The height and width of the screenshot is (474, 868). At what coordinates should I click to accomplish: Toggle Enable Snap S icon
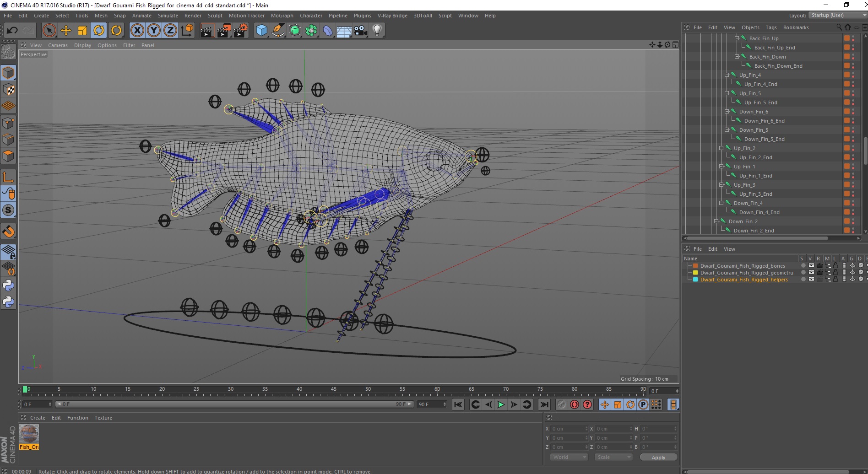click(x=8, y=210)
